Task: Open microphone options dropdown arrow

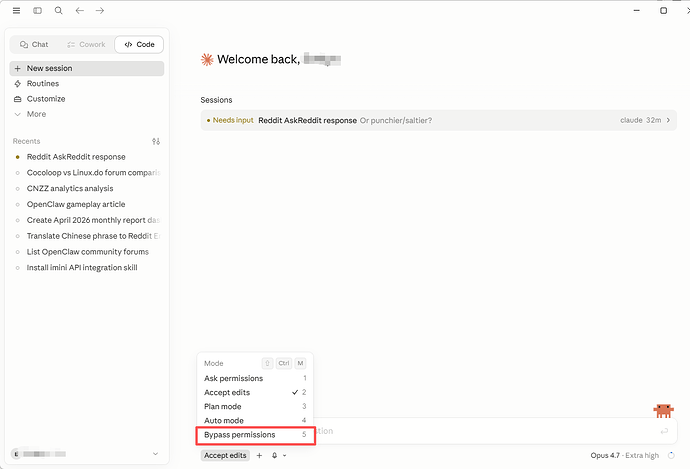Action: coord(285,455)
